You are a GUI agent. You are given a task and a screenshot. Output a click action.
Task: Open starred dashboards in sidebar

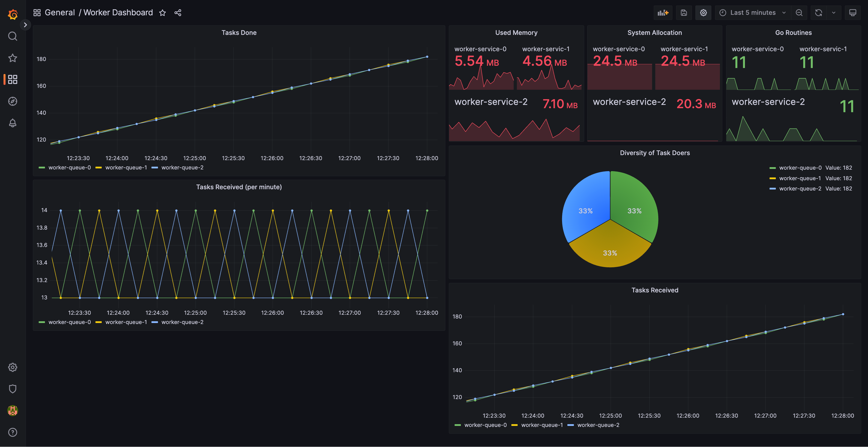13,58
